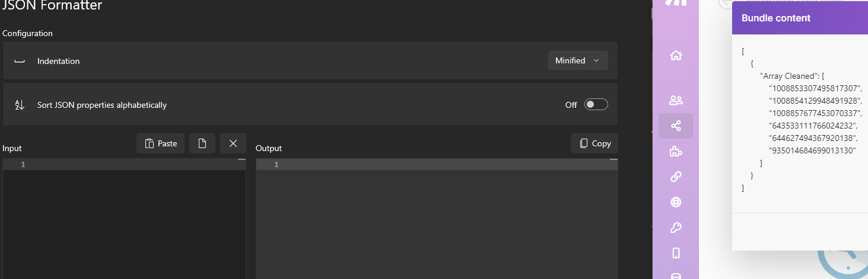868x279 pixels.
Task: Open the Connections chain-link icon
Action: coord(675,177)
